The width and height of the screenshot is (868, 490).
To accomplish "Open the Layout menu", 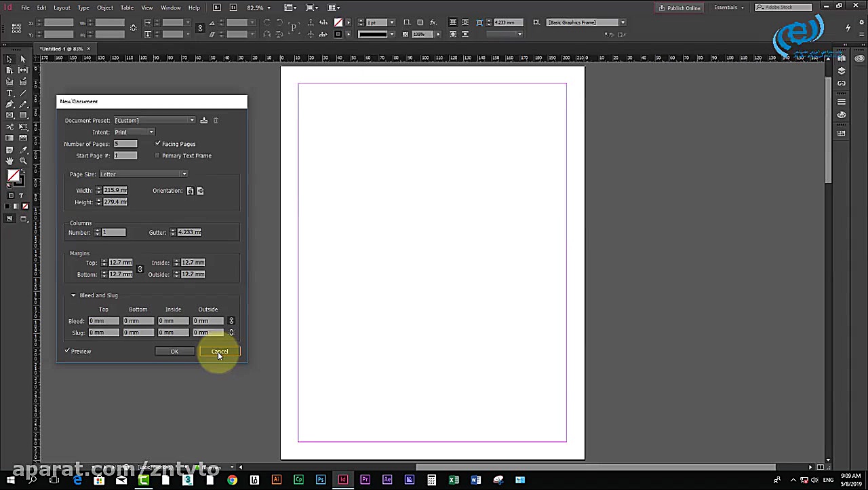I will click(62, 7).
